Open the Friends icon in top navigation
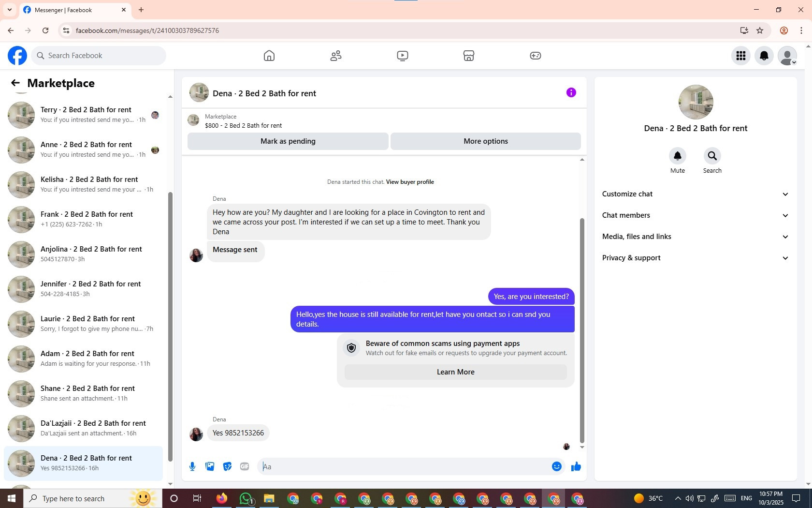 click(336, 56)
